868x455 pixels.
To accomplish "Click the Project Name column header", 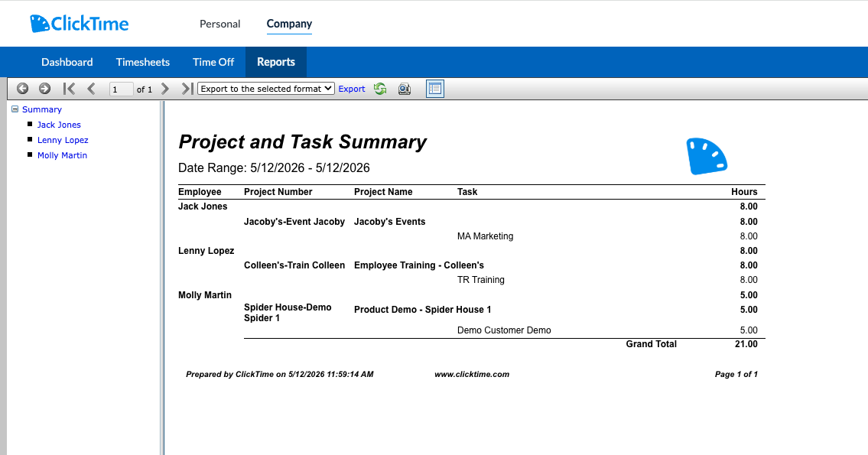I will pyautogui.click(x=383, y=191).
